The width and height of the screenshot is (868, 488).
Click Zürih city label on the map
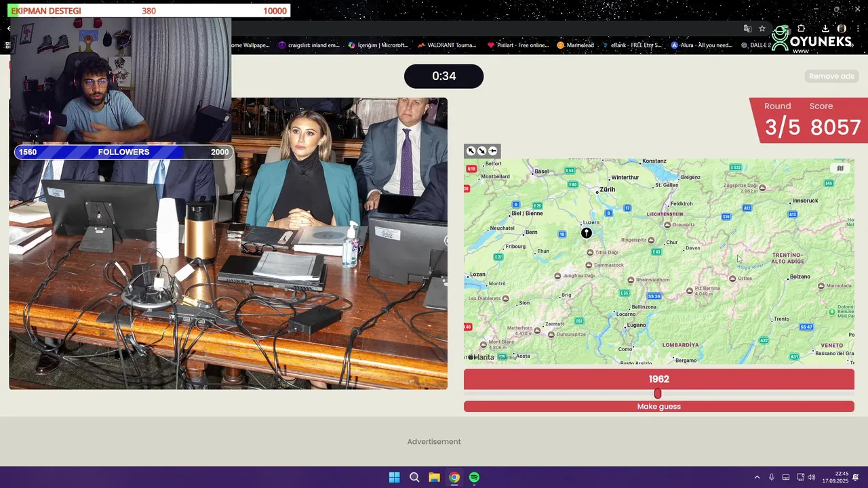coord(608,190)
